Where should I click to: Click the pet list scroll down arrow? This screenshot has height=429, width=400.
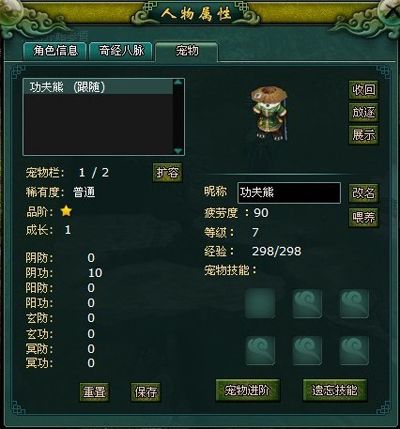(x=178, y=151)
